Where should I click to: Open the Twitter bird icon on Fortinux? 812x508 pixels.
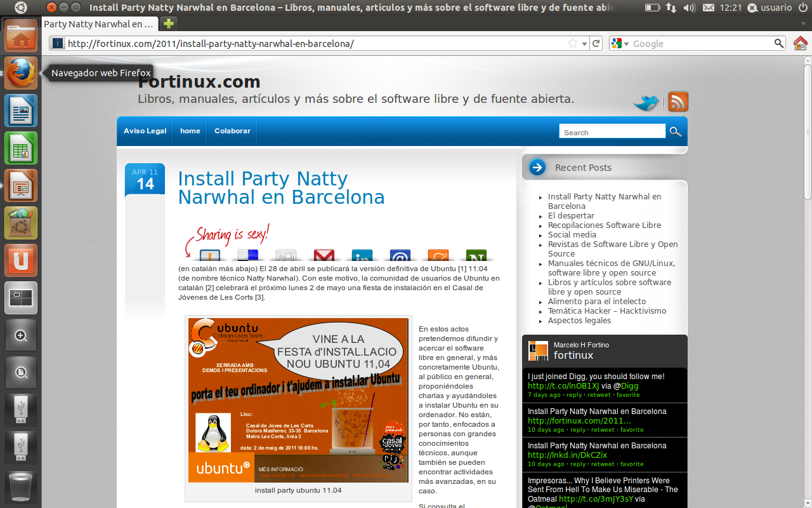[647, 102]
